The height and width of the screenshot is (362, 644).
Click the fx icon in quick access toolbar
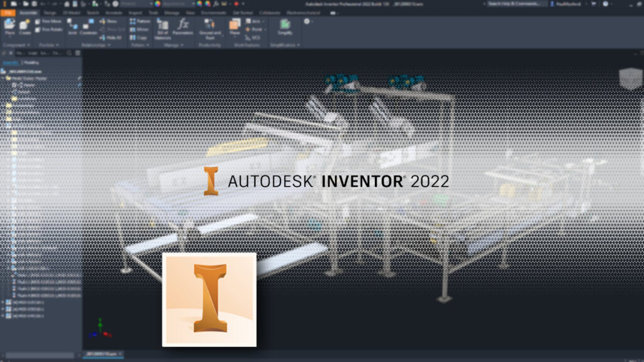[x=216, y=4]
